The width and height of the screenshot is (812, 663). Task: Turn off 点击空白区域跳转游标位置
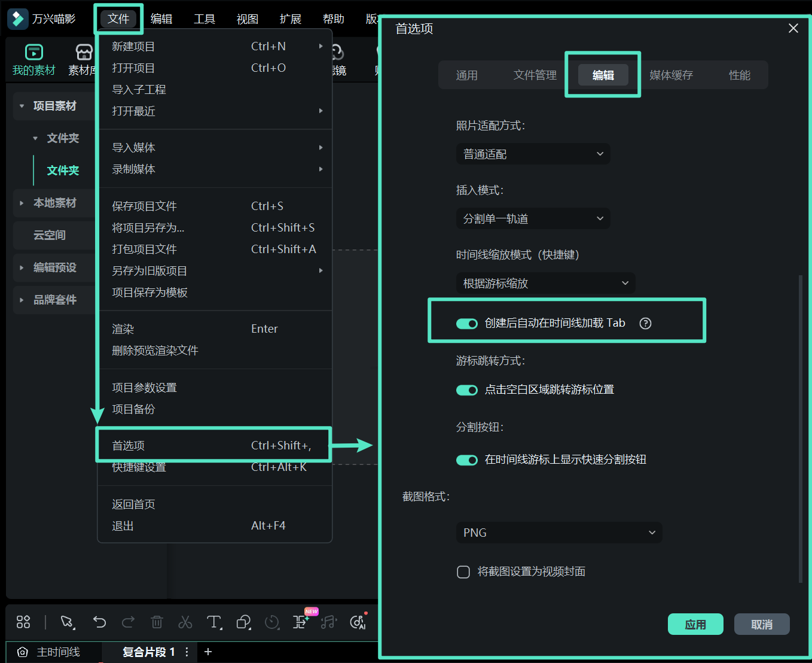coord(467,390)
